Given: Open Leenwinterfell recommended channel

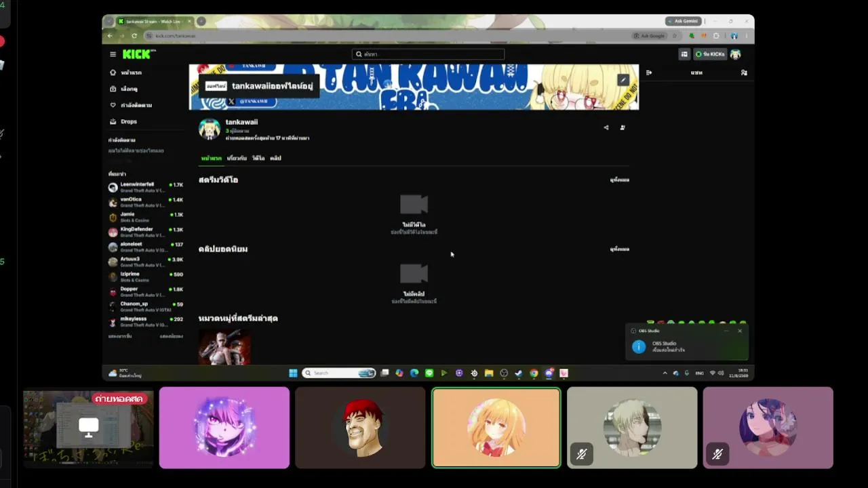Looking at the screenshot, I should tap(146, 187).
